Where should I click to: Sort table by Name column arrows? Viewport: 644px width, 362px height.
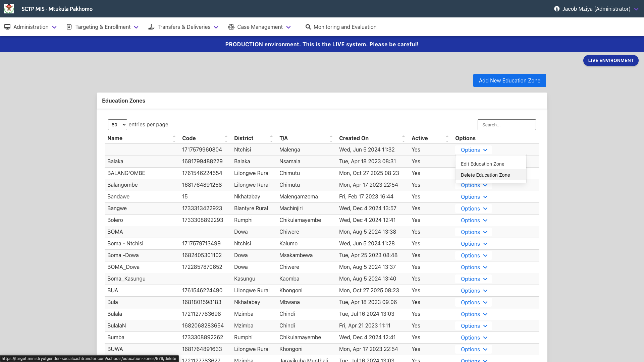pyautogui.click(x=174, y=138)
